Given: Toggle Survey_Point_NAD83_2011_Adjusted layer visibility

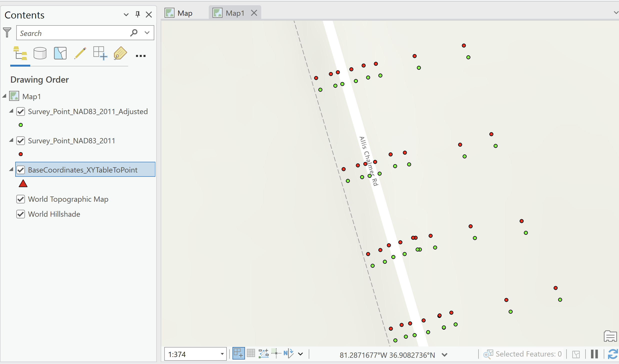Looking at the screenshot, I should tap(21, 111).
